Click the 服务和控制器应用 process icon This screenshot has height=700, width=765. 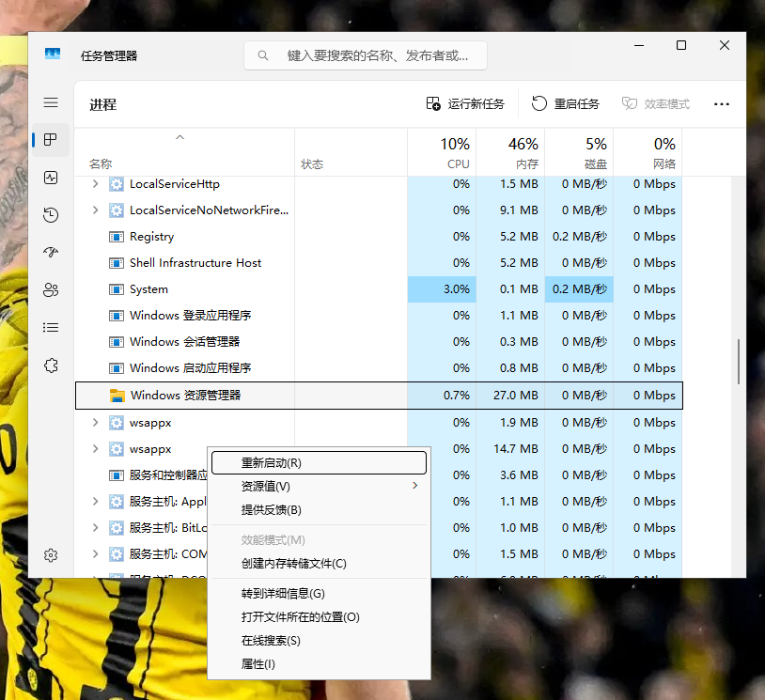117,475
